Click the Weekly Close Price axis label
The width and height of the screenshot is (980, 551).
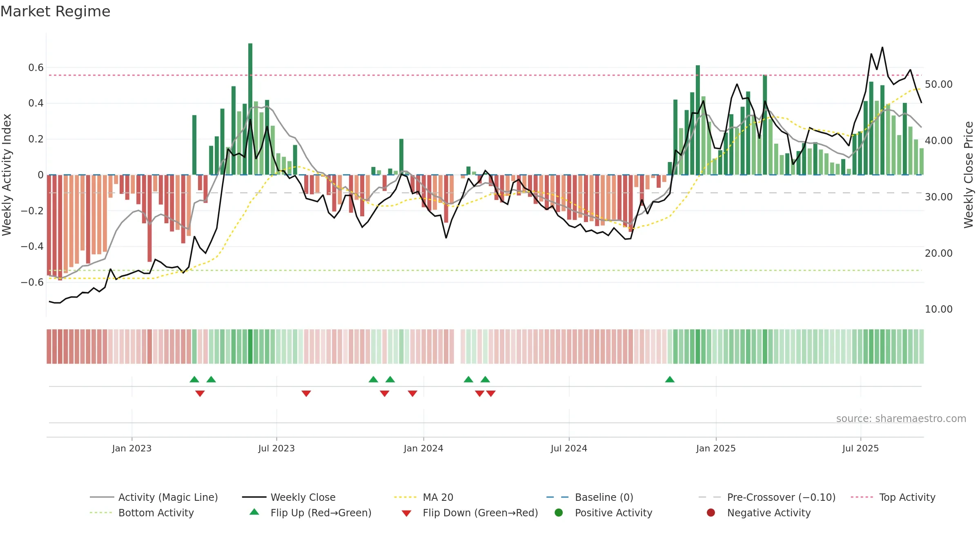[969, 175]
